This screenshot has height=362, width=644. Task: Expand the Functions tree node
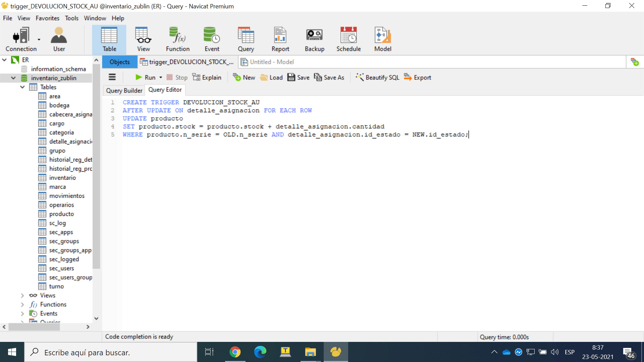(22, 304)
